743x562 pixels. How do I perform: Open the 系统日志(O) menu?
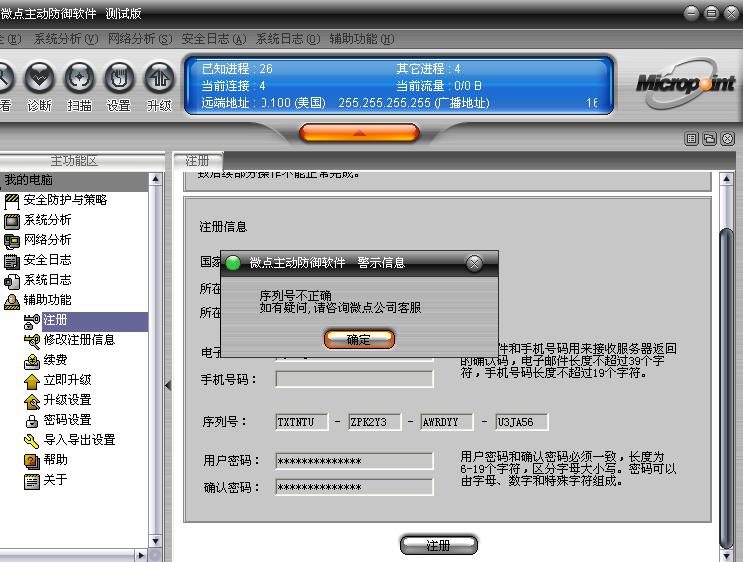[x=288, y=39]
